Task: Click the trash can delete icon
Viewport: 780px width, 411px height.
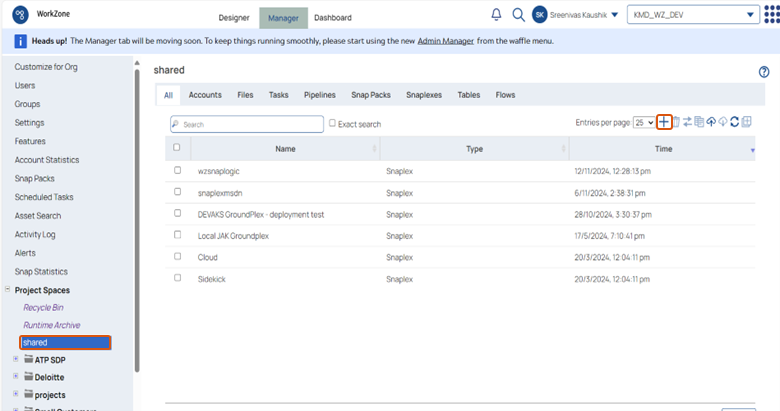Action: (677, 122)
